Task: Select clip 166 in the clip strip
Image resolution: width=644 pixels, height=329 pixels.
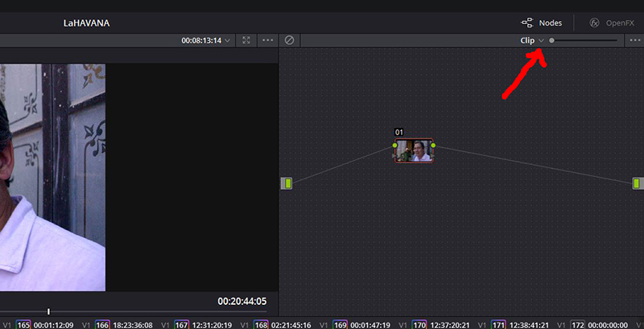Action: pyautogui.click(x=102, y=325)
